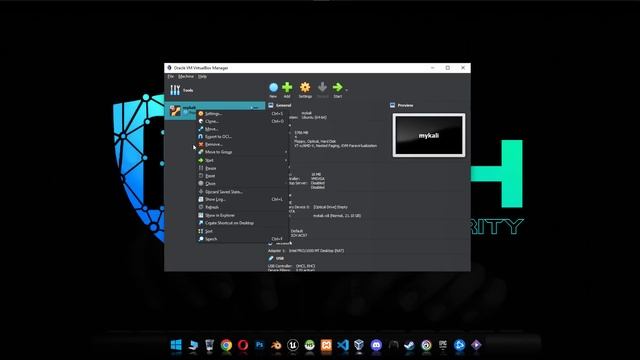
Task: Expand the Move to Group submenu arrow
Action: [286, 152]
